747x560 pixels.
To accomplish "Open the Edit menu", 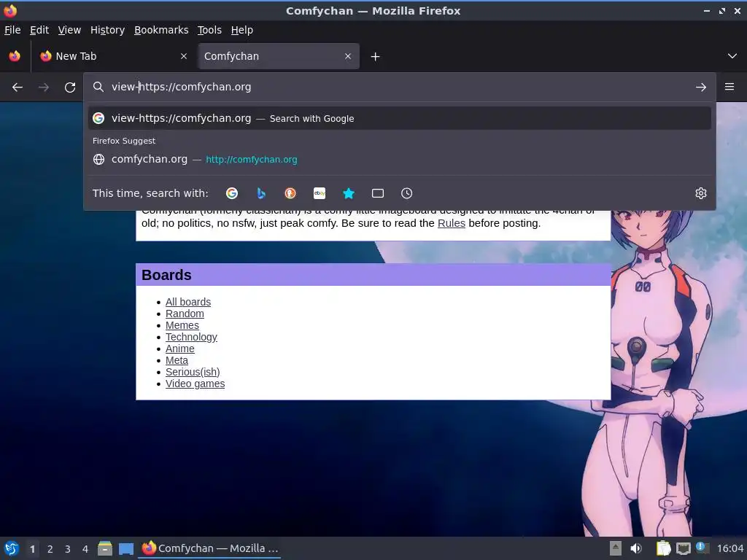I will (x=39, y=30).
